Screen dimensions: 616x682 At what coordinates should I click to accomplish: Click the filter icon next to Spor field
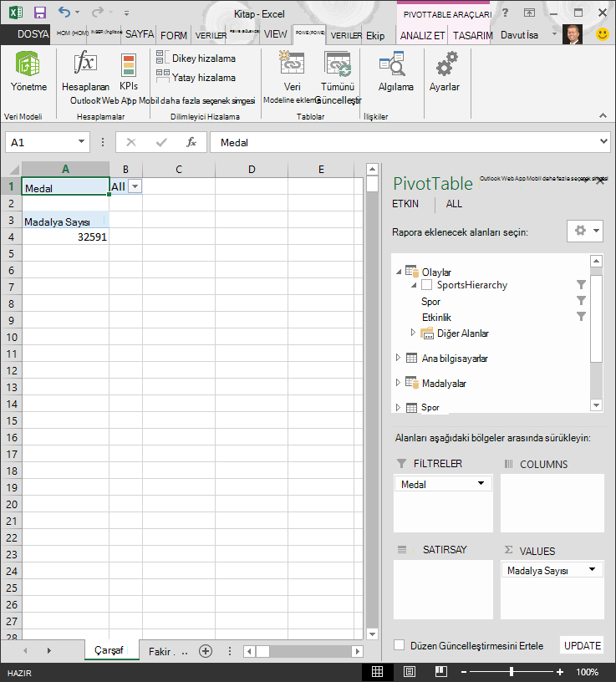(581, 301)
